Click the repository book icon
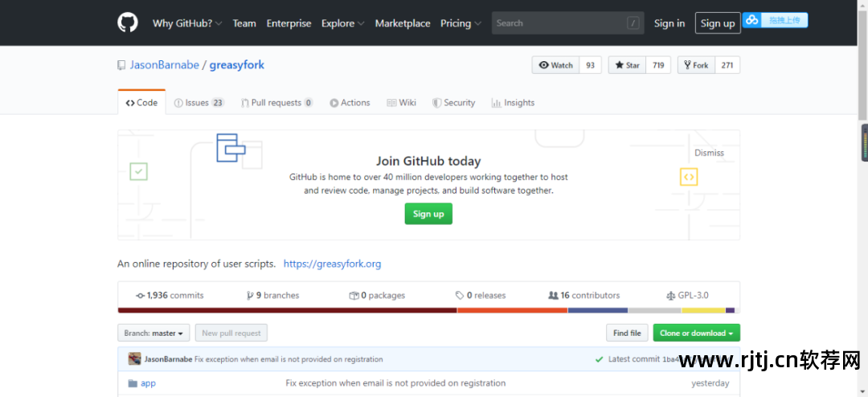Image resolution: width=868 pixels, height=397 pixels. pos(121,65)
